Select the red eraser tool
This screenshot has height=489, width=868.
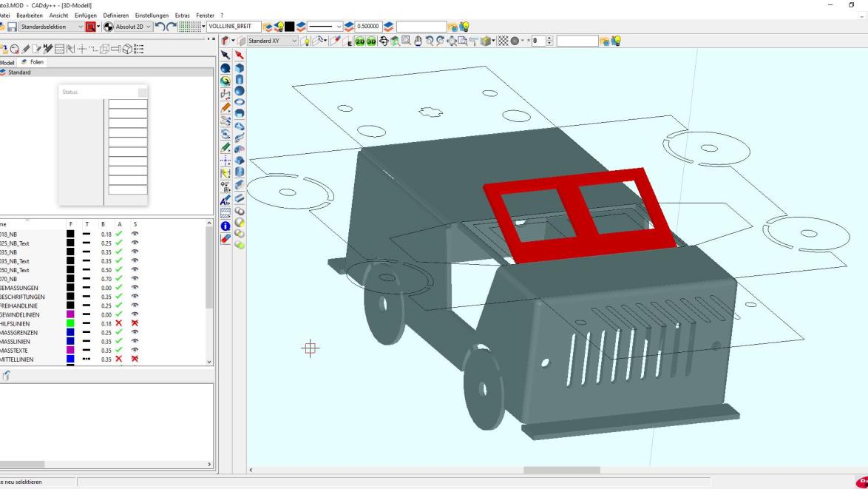tap(226, 238)
